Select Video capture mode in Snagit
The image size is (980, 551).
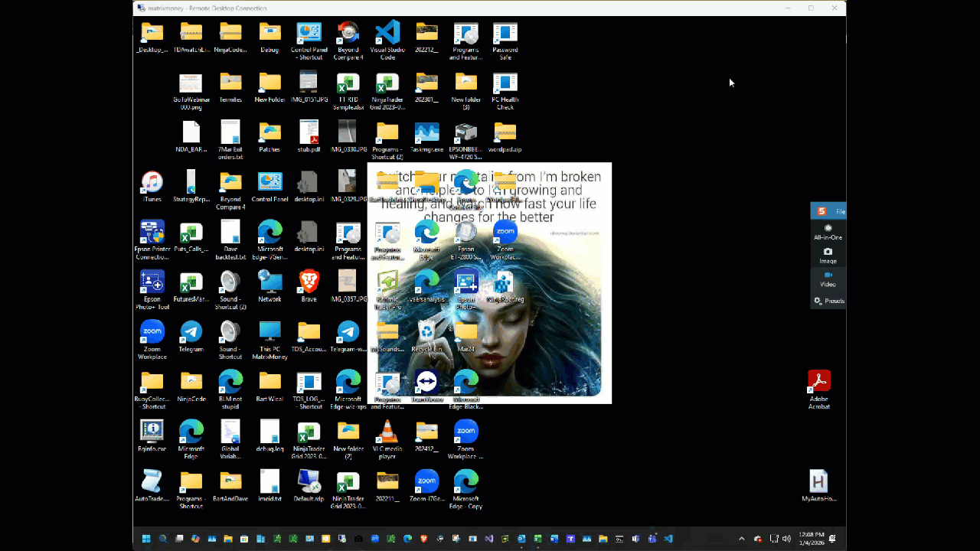click(x=828, y=279)
